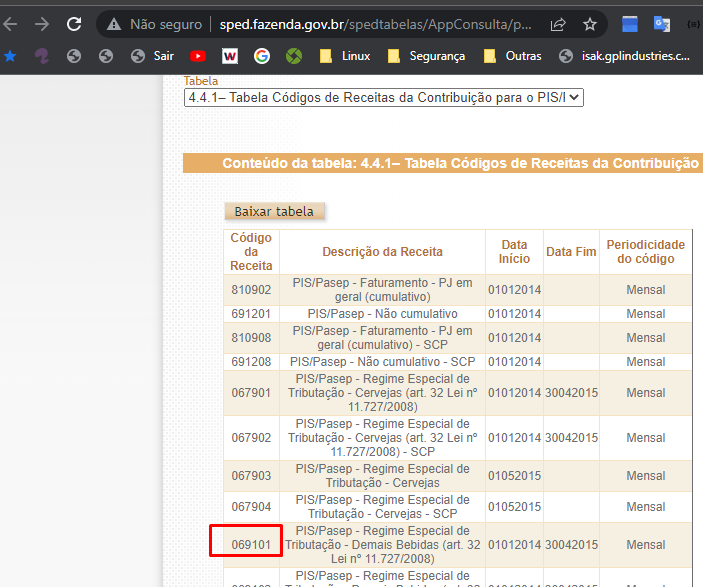Viewport: 703px width, 587px height.
Task: Click the Código da Receita column header
Action: tap(251, 252)
